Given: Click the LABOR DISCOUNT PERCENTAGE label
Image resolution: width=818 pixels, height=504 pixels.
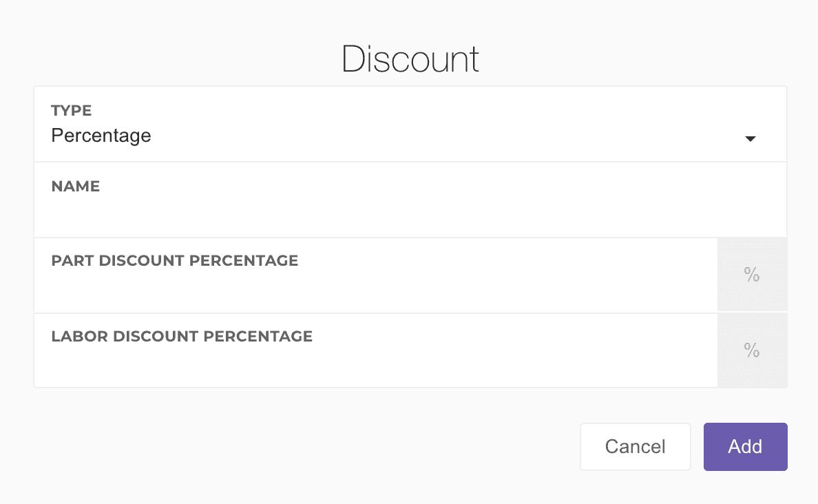Looking at the screenshot, I should click(x=182, y=337).
